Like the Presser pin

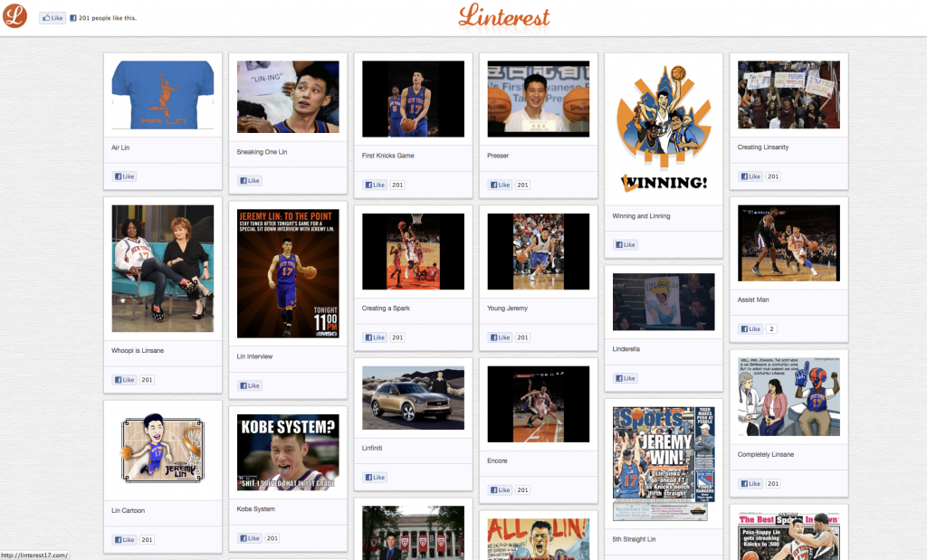tap(500, 185)
